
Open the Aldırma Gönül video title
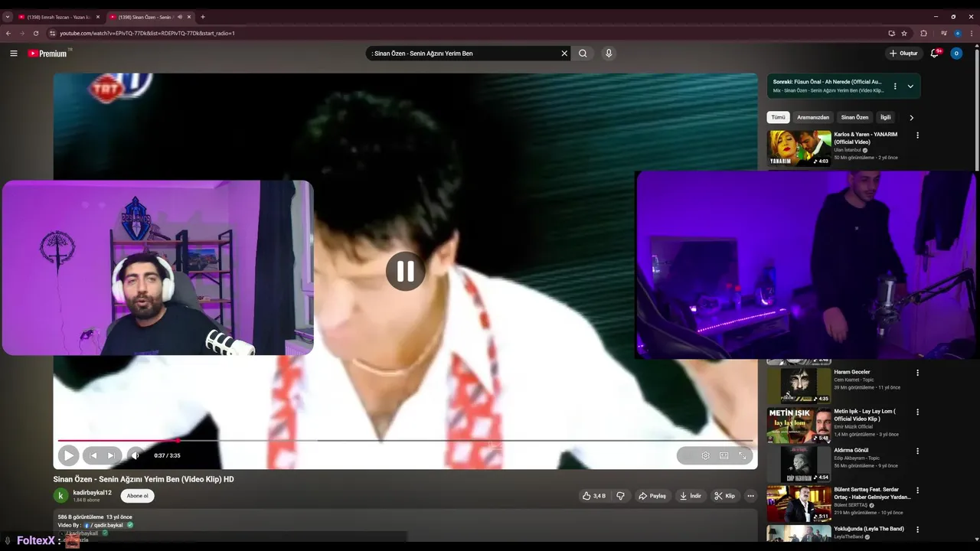tap(851, 450)
